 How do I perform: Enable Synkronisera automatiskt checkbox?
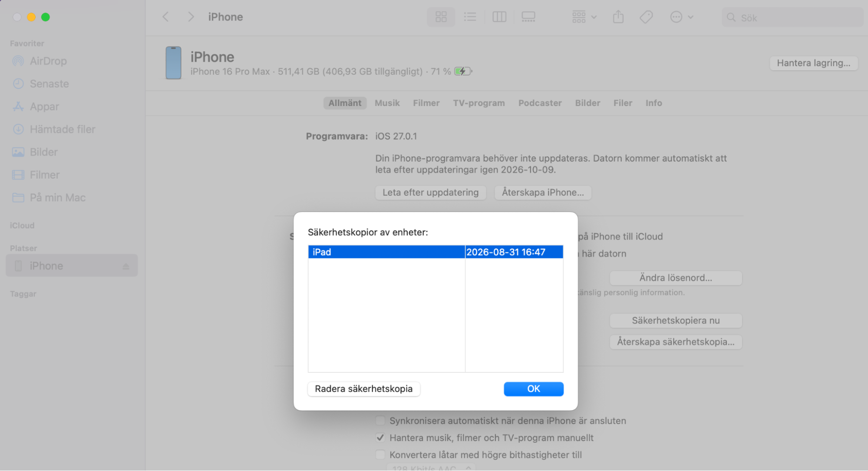click(380, 421)
